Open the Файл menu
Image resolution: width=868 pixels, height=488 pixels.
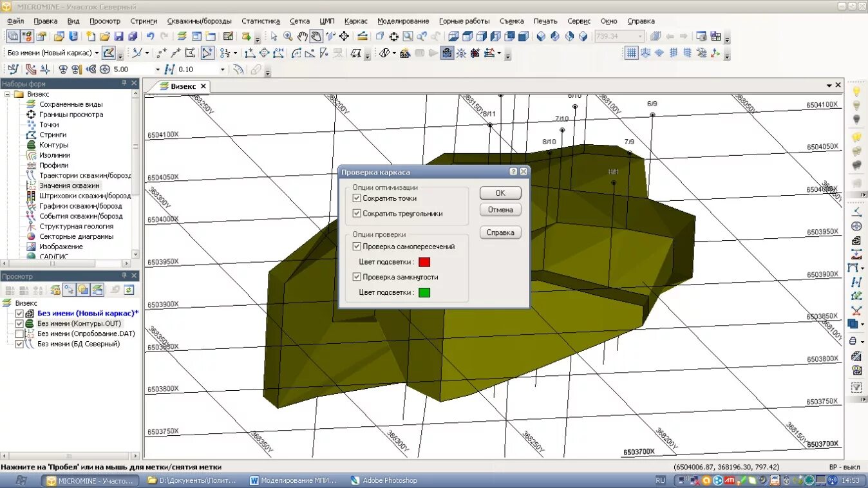click(15, 21)
